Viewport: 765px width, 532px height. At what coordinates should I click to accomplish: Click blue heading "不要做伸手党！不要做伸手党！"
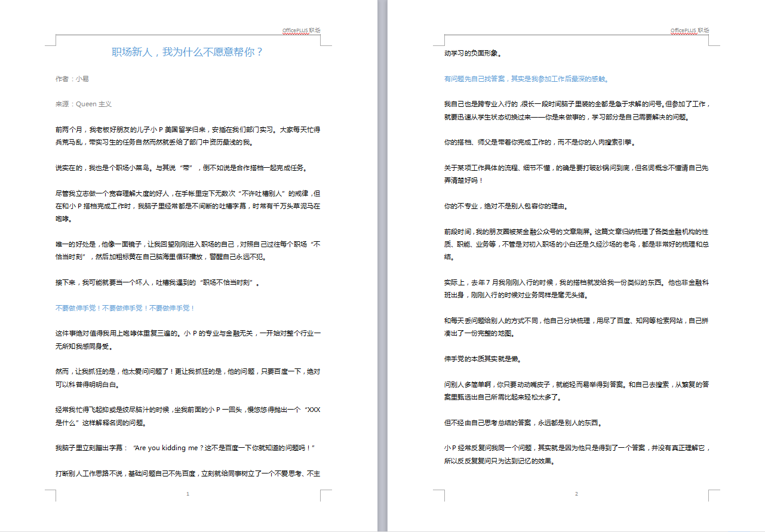tap(125, 308)
